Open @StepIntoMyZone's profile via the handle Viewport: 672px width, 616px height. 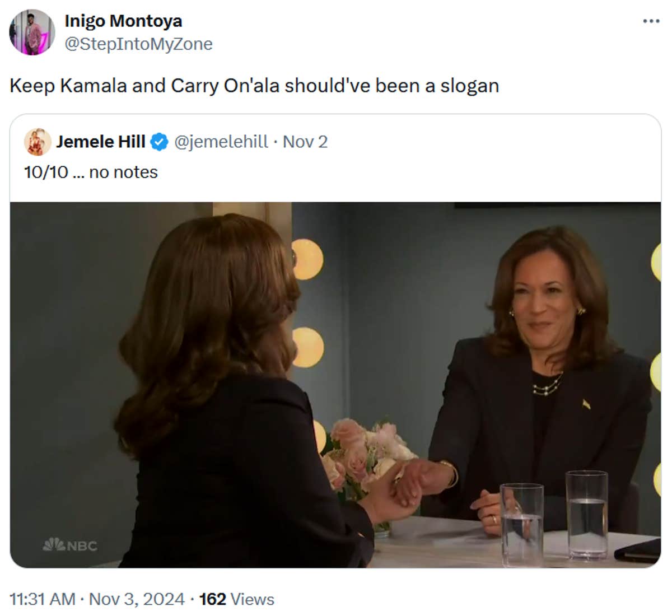139,44
